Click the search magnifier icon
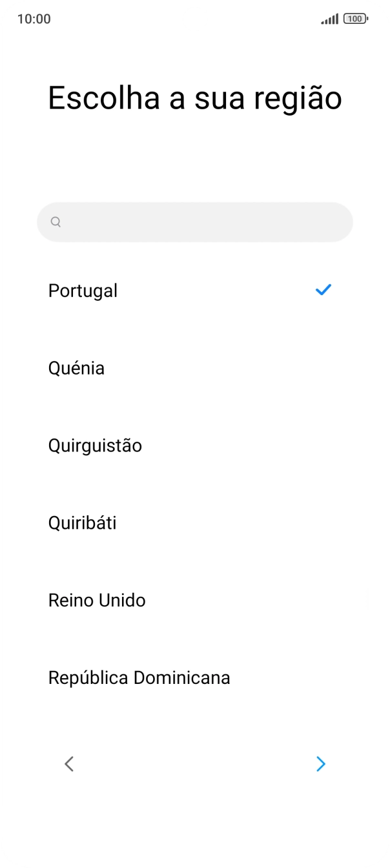The height and width of the screenshot is (868, 390). pos(56,222)
